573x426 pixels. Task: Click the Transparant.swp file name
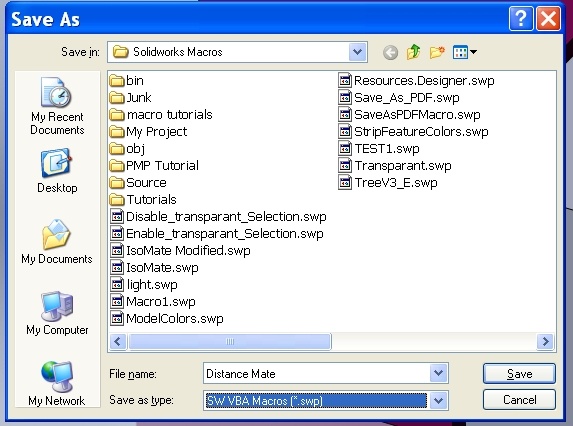point(403,166)
